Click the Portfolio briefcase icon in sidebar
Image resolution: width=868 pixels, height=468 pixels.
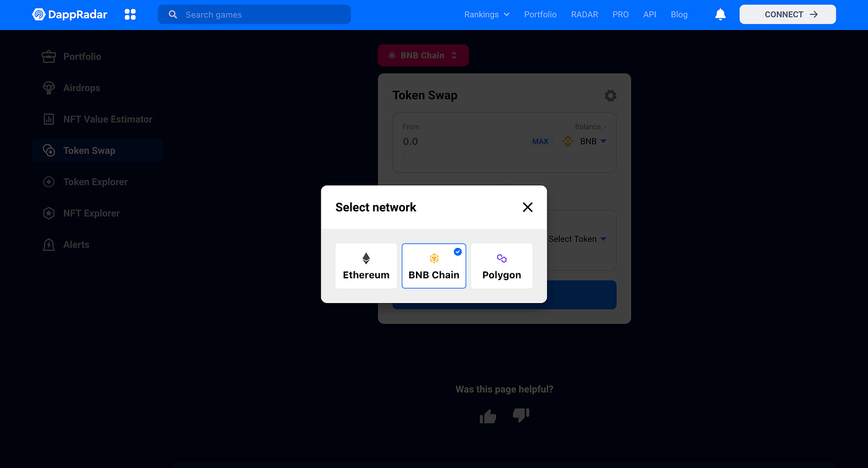[x=48, y=56]
